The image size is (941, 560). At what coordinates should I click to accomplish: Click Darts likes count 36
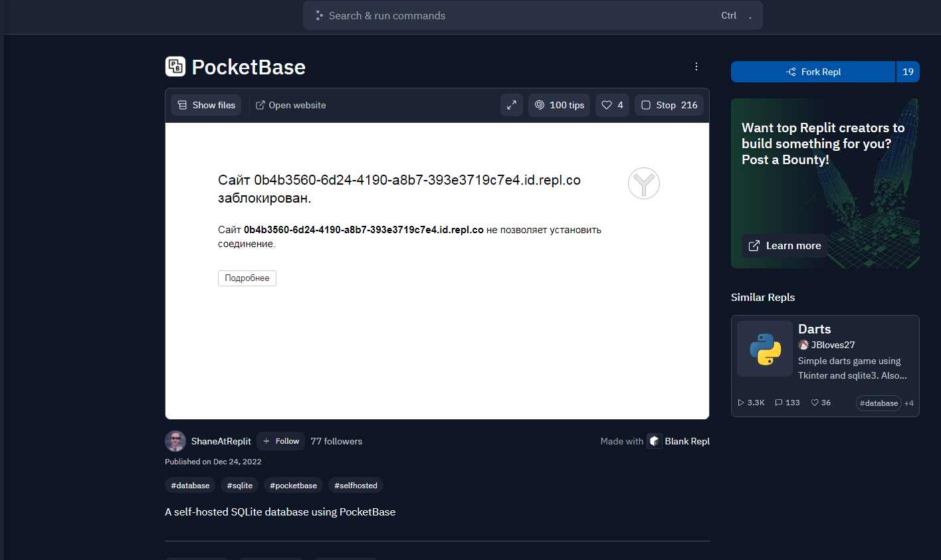[821, 403]
